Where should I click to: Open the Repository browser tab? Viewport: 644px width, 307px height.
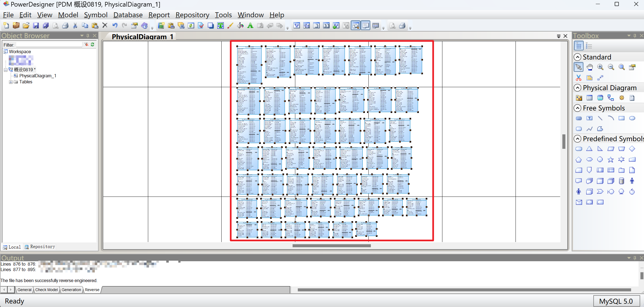click(40, 247)
